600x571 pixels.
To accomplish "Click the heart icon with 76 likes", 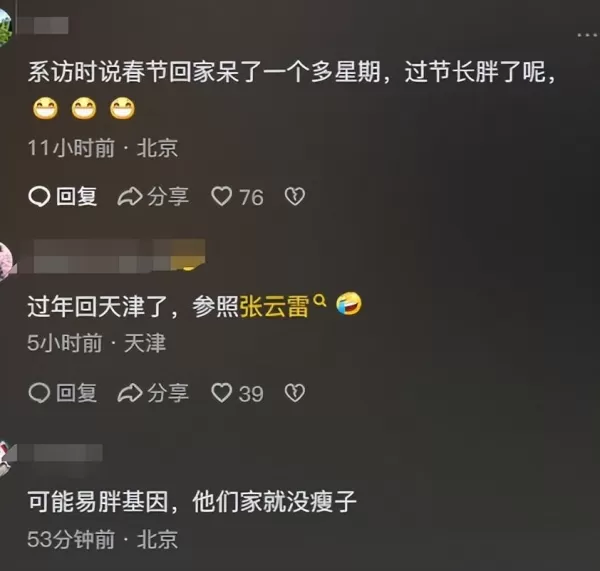I will (222, 196).
